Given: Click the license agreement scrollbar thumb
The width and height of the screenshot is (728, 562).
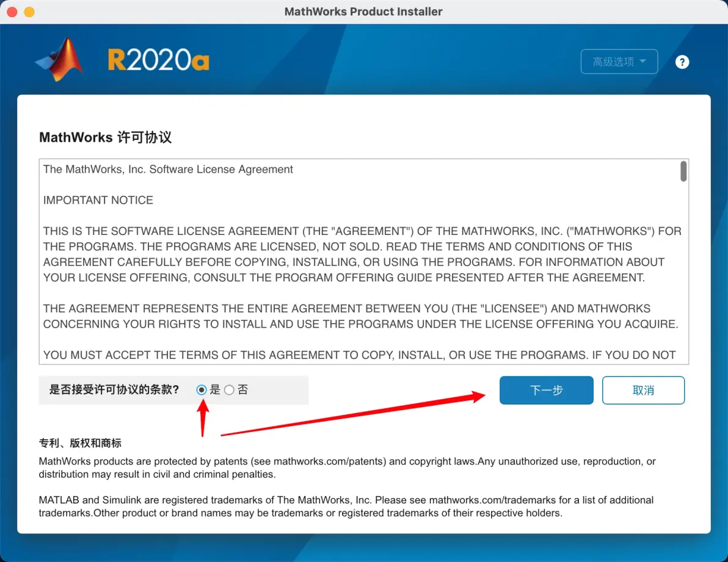Looking at the screenshot, I should pos(683,171).
